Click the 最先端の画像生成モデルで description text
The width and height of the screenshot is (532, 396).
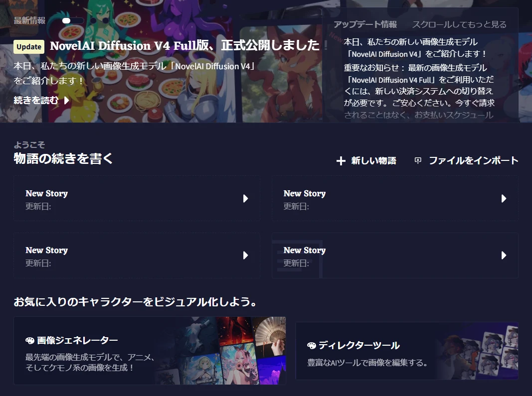[90, 362]
